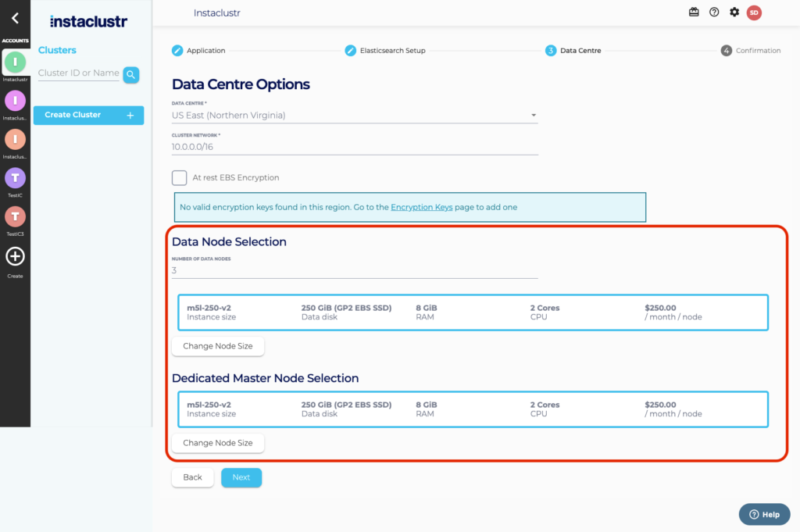Image resolution: width=800 pixels, height=532 pixels.
Task: Click the Next button
Action: 241,477
